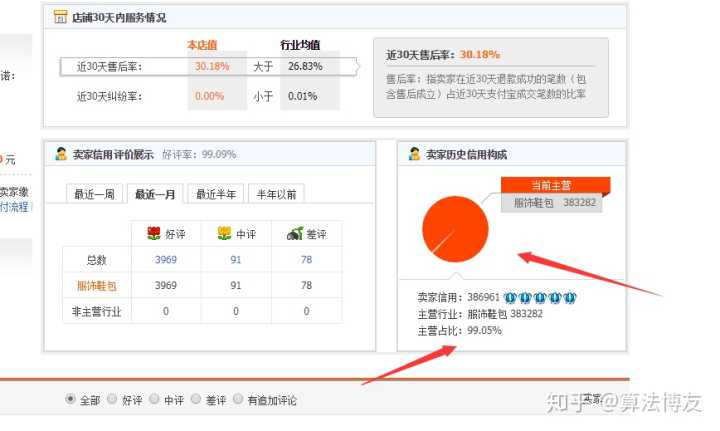Click the 主营占比: 99.05% text
The height and width of the screenshot is (431, 720).
click(459, 330)
